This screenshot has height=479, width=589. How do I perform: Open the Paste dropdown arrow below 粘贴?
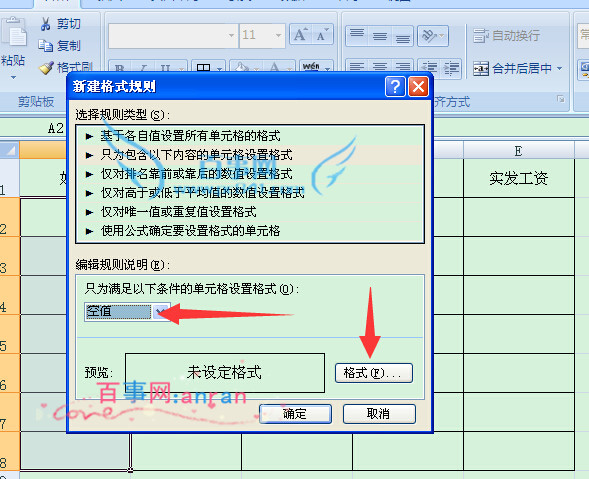[x=13, y=77]
